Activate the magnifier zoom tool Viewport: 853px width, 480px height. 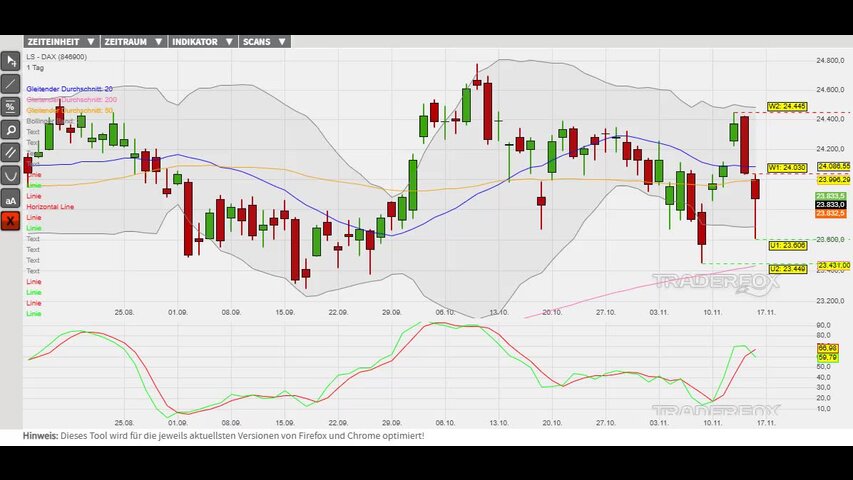point(11,129)
